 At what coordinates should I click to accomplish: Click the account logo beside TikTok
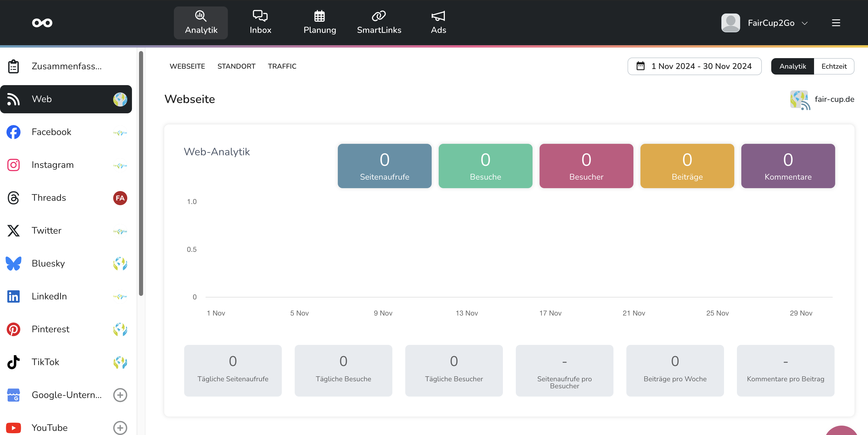[x=120, y=362]
